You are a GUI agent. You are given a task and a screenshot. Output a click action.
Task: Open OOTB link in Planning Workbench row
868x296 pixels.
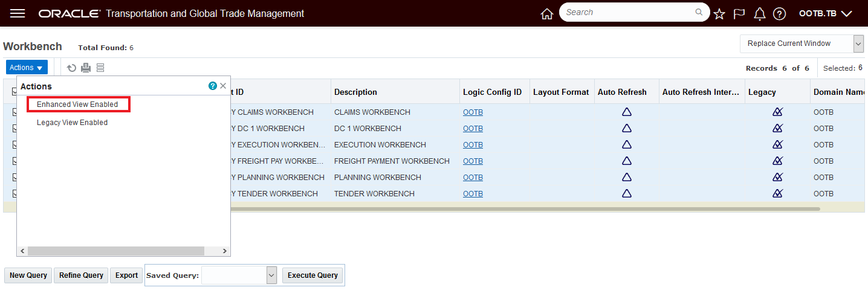click(473, 178)
